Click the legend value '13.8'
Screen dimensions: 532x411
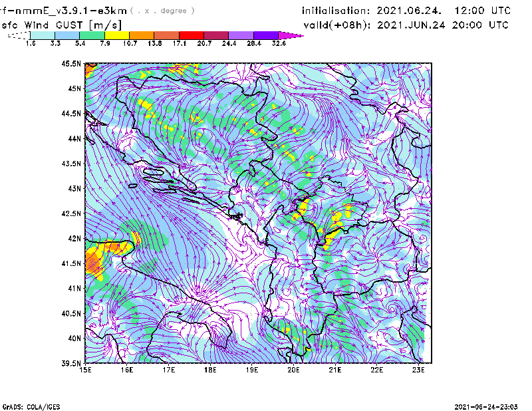pos(155,43)
